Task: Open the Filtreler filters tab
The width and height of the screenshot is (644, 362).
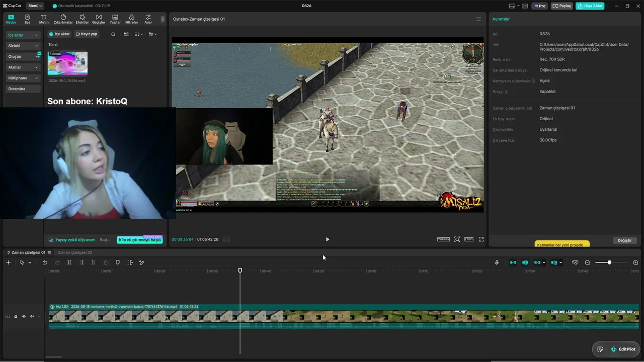Action: coord(131,19)
